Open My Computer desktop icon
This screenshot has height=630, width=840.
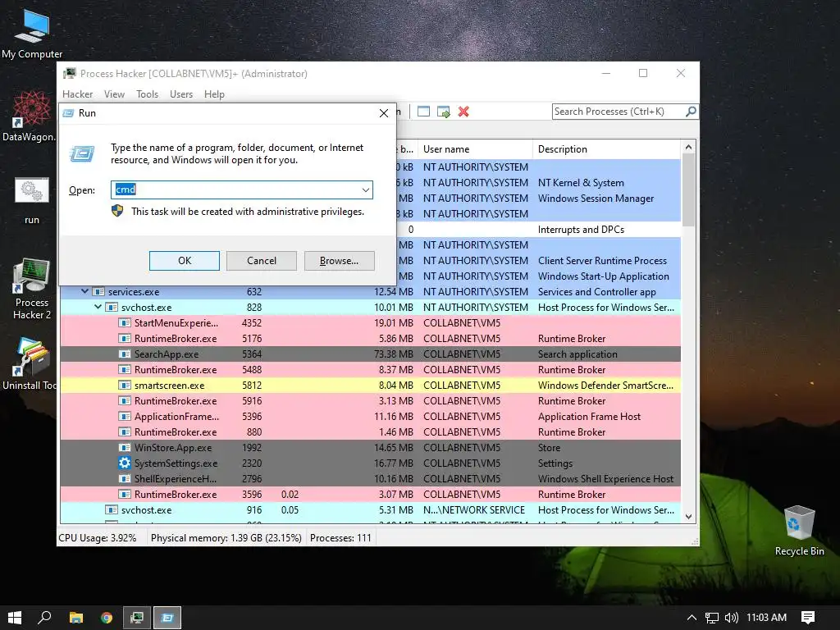tap(32, 33)
